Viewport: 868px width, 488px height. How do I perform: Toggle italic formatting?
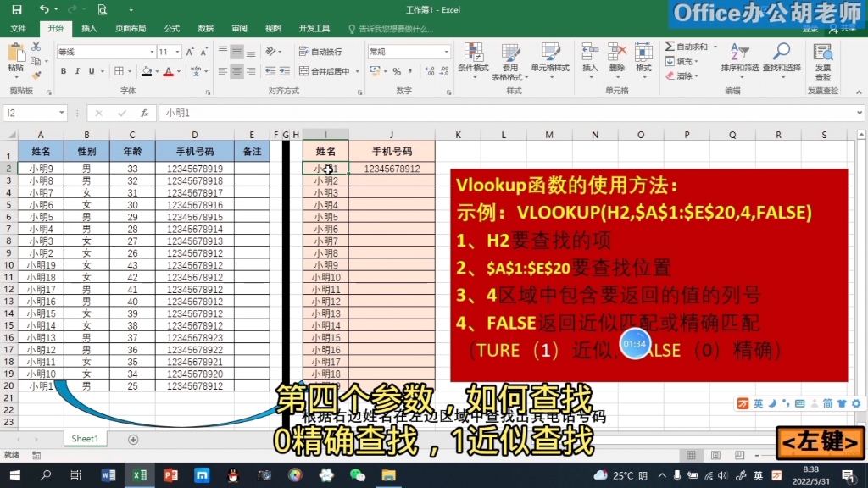tap(76, 70)
